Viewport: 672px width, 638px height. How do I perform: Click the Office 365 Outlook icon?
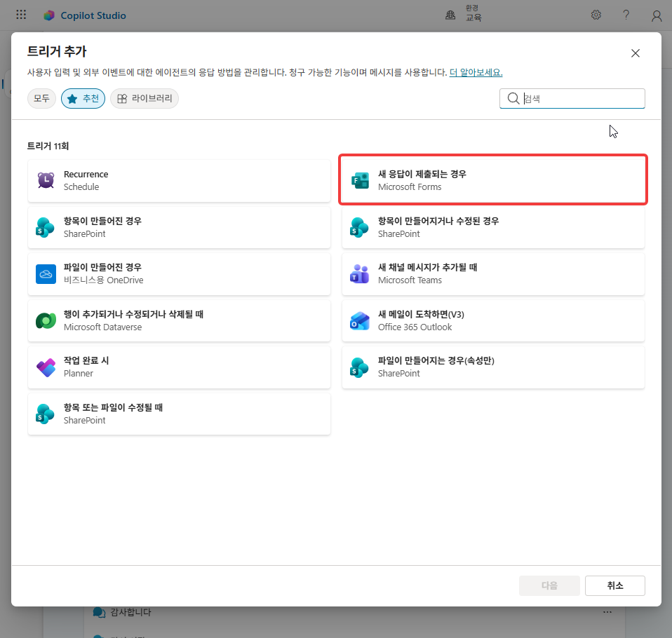360,320
